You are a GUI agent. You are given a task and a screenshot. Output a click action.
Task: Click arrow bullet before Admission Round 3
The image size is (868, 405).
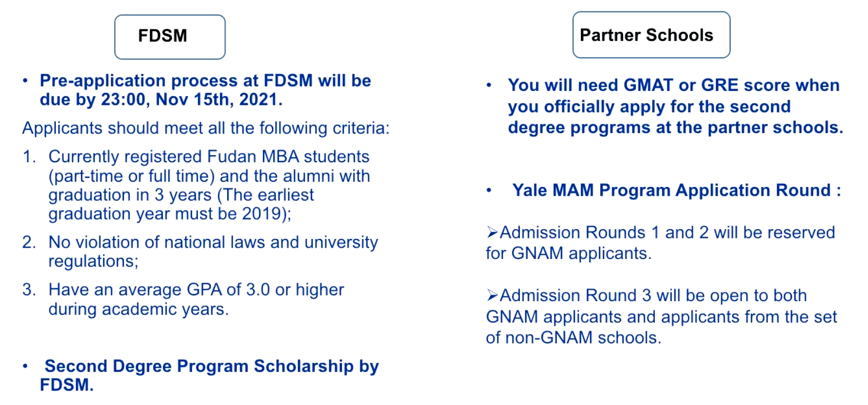click(492, 296)
